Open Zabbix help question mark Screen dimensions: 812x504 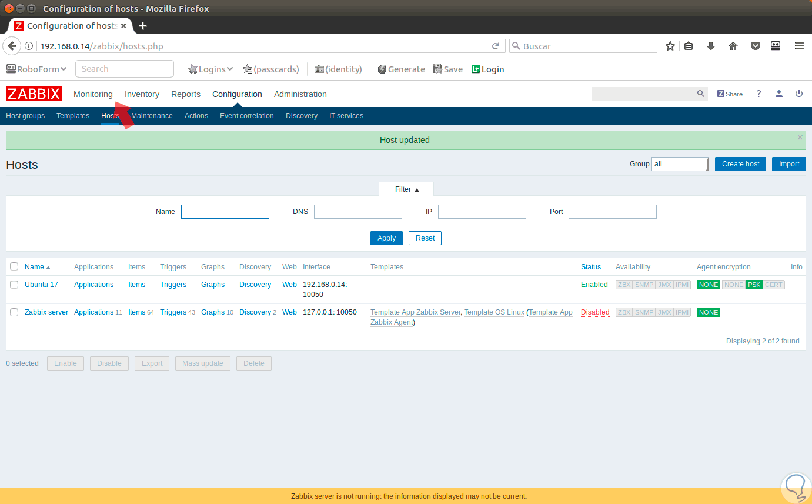tap(758, 94)
